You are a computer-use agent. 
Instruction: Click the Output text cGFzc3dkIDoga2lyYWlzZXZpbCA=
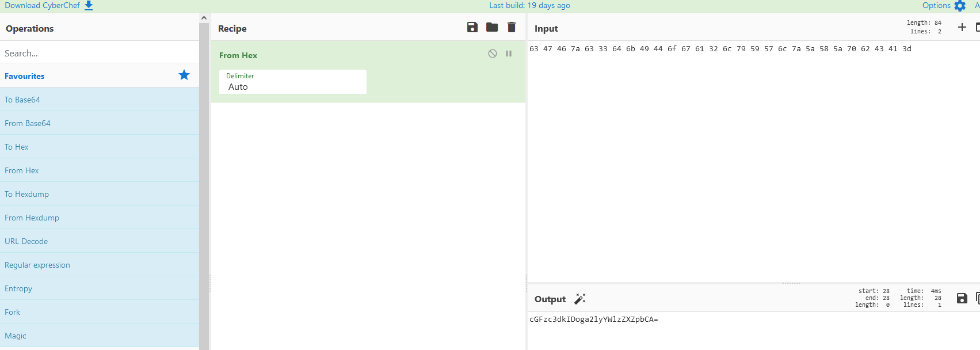click(x=593, y=319)
